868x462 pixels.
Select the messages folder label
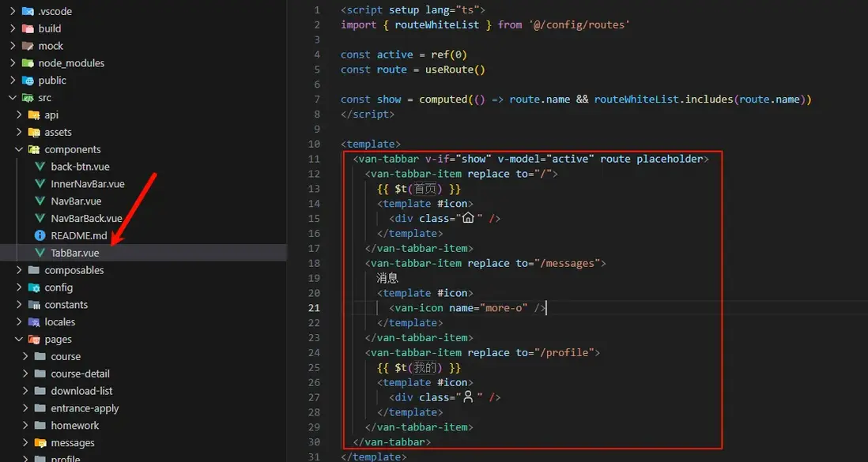coord(73,442)
